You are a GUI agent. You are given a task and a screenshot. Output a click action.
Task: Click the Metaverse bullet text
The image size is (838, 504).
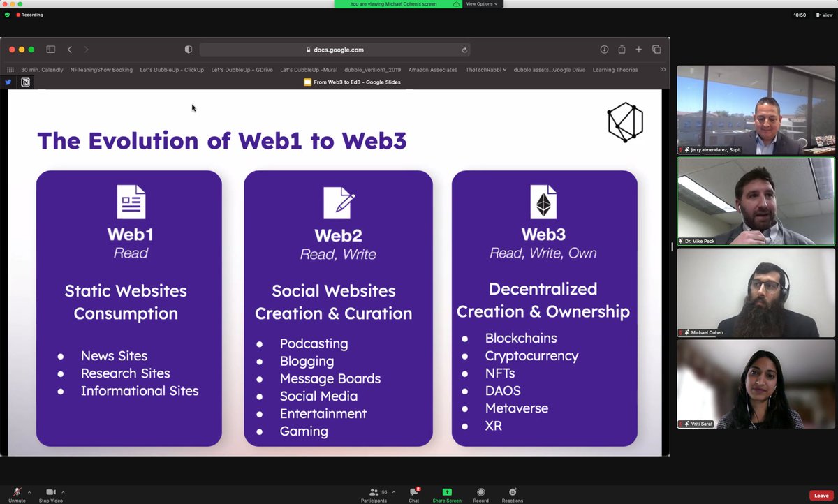click(517, 408)
